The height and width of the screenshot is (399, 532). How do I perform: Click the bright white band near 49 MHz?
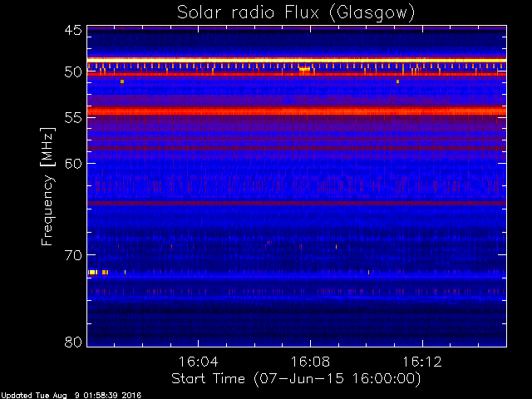tap(297, 60)
